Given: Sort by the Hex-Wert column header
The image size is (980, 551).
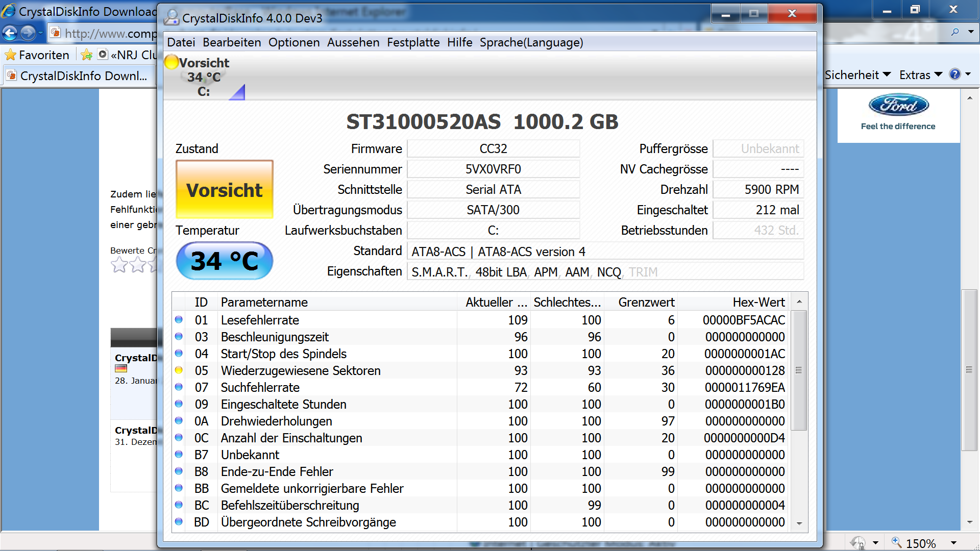Looking at the screenshot, I should point(733,303).
